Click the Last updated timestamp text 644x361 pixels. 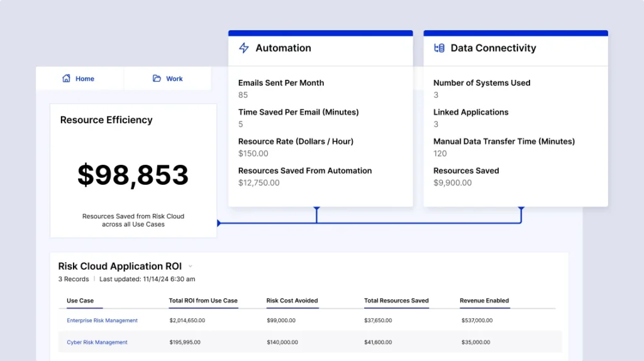tap(147, 279)
